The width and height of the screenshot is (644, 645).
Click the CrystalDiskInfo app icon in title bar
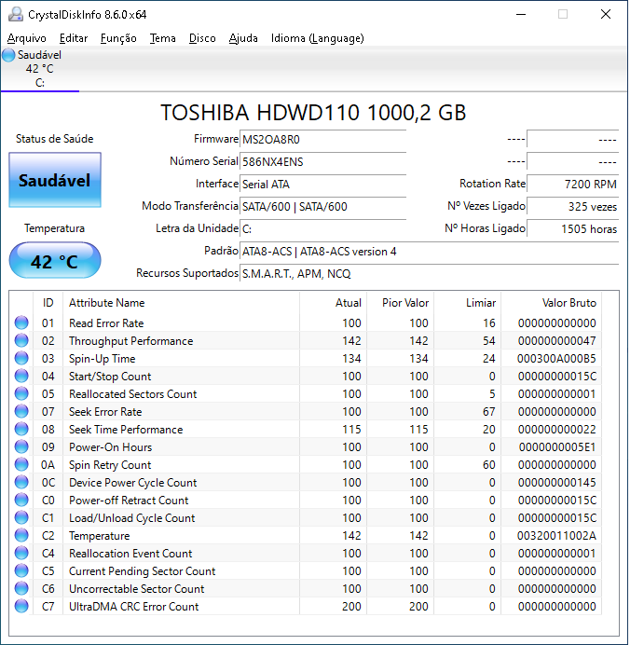click(x=15, y=14)
